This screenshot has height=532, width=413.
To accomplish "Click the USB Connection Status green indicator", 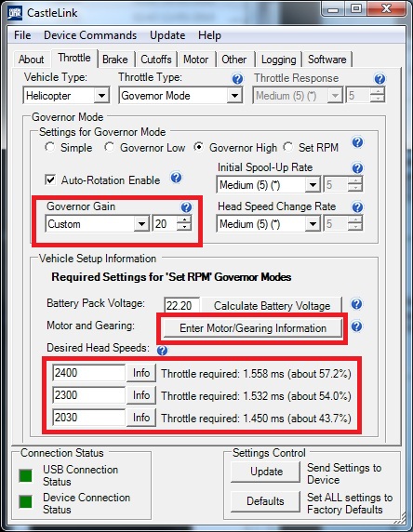I will coord(25,475).
